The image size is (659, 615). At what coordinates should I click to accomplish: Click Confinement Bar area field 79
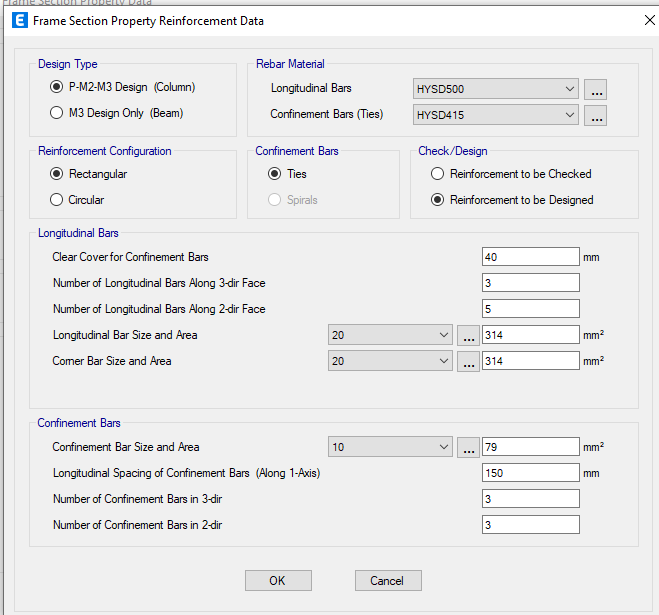(x=531, y=446)
